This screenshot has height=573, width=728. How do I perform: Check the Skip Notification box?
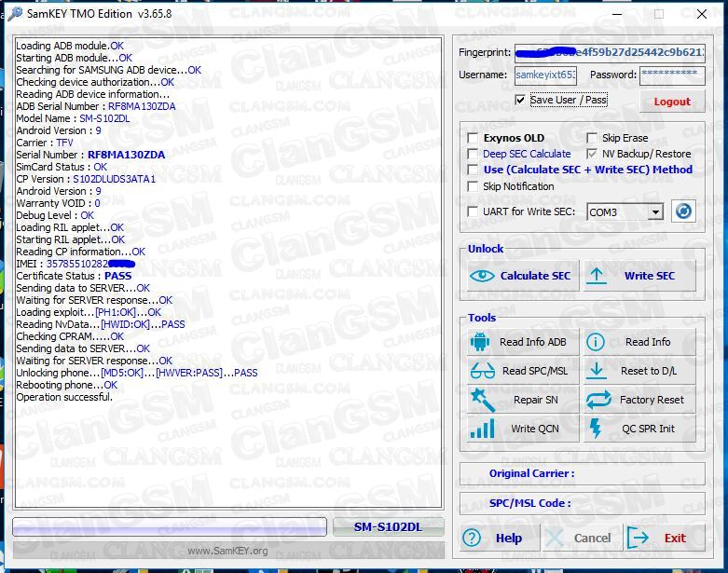[x=473, y=186]
